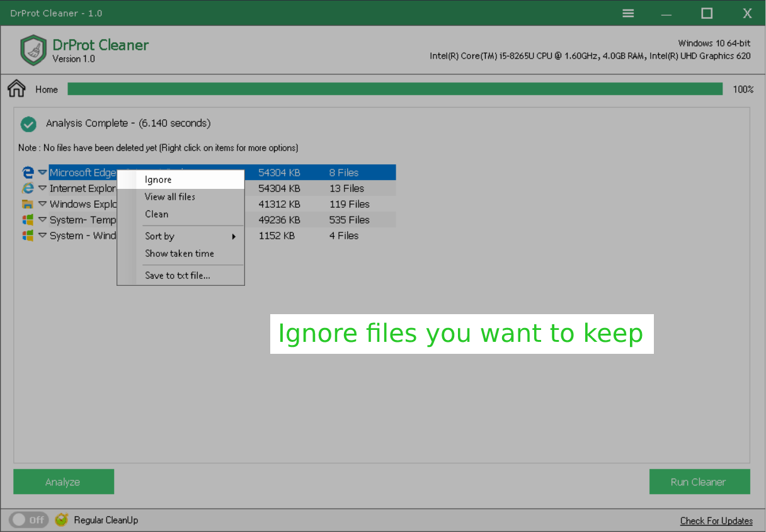Click the Regular CleanUp clock icon

[x=61, y=519]
